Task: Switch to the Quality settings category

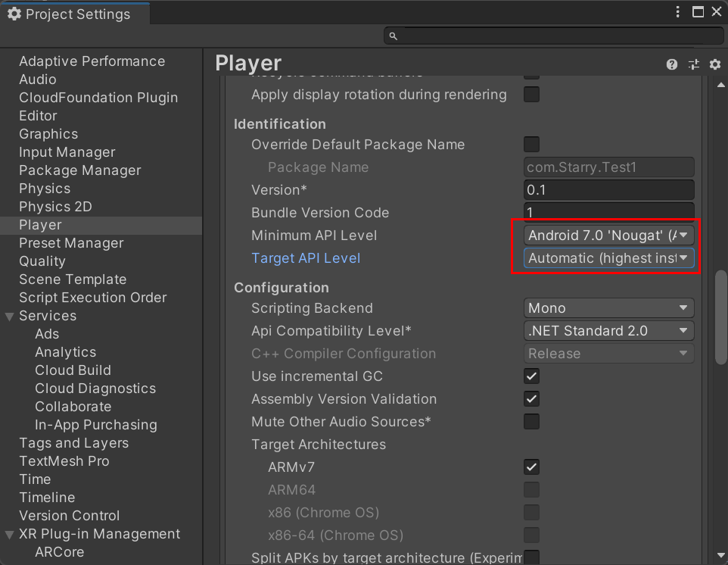Action: coord(42,261)
